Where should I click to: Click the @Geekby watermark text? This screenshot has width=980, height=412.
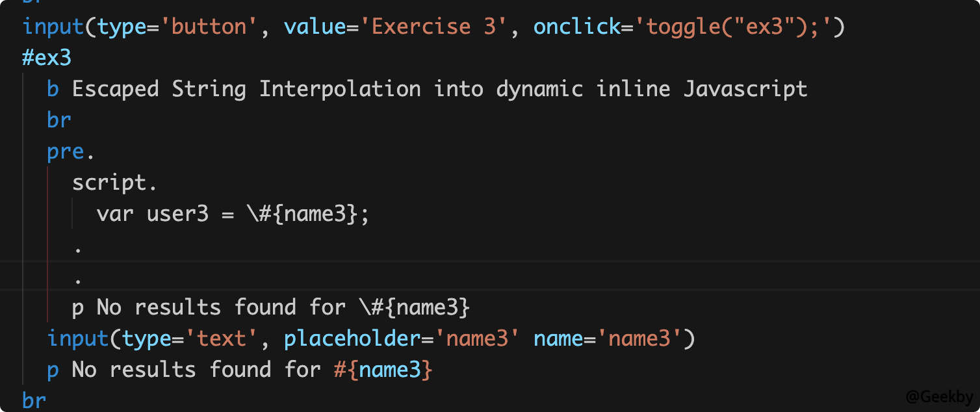click(940, 396)
